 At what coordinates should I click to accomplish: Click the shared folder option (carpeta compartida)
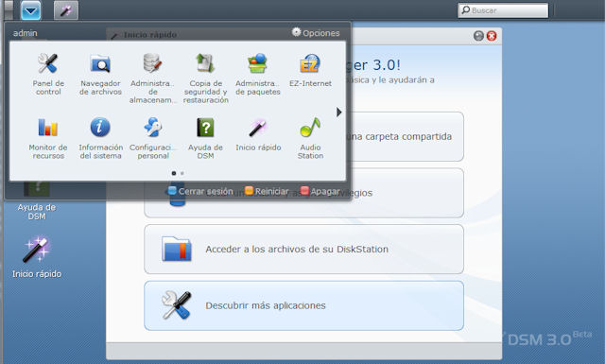pyautogui.click(x=406, y=137)
